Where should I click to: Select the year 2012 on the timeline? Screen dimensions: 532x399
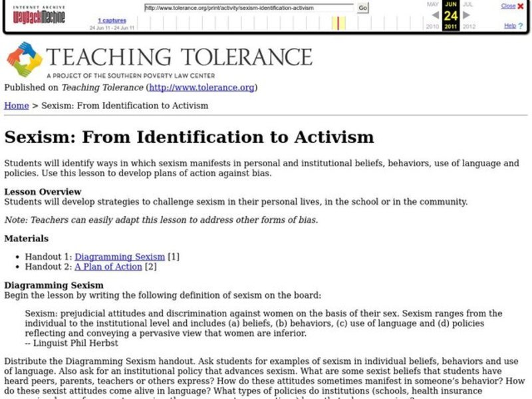point(470,26)
